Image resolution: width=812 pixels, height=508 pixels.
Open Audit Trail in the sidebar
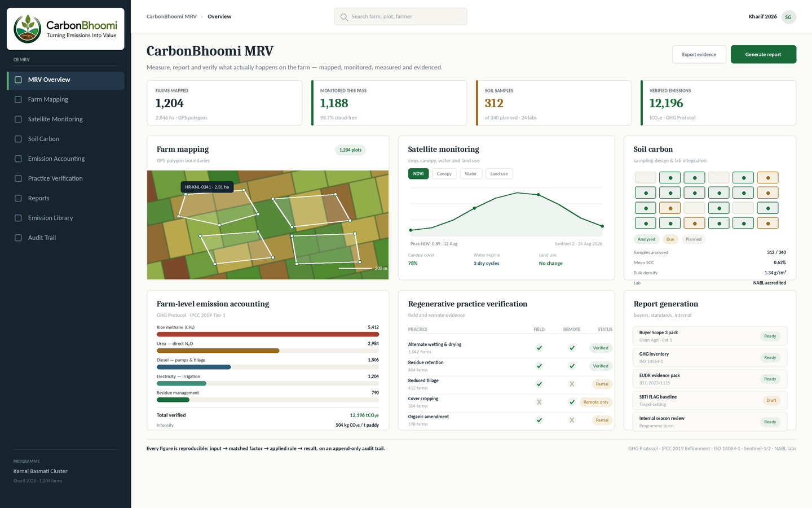65,238
